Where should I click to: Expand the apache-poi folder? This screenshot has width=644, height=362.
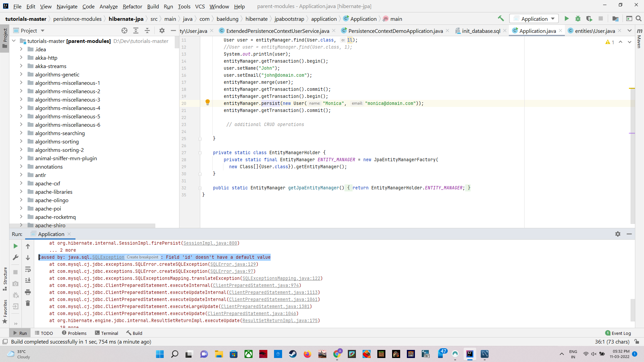[x=21, y=208]
